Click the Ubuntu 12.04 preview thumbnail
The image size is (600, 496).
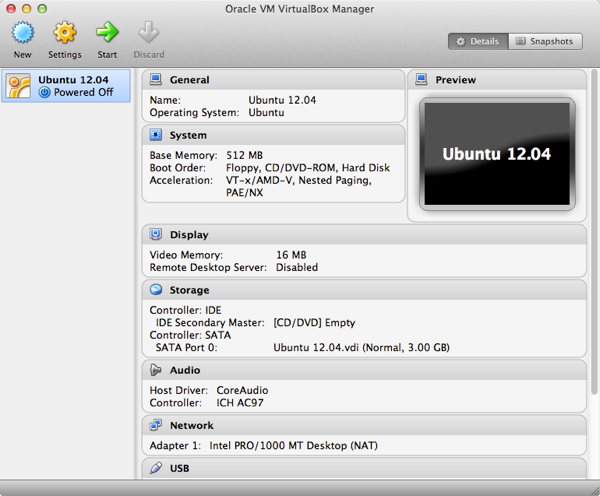coord(497,155)
